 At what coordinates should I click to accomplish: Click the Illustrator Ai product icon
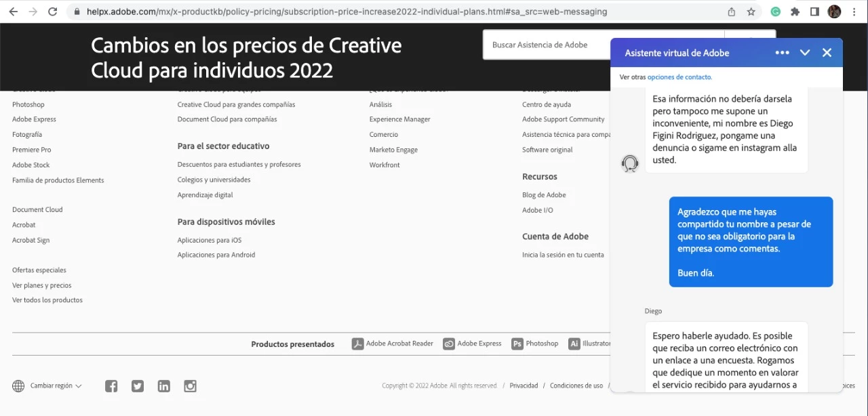[574, 344]
